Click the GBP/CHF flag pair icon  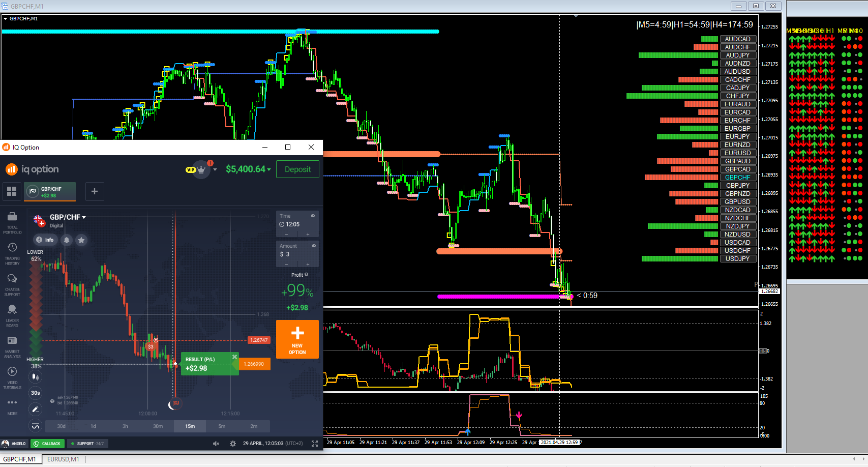[39, 220]
